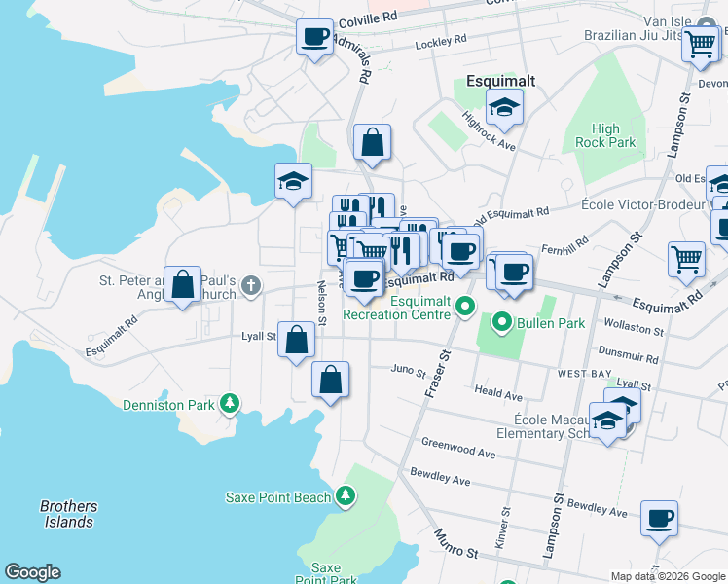This screenshot has width=728, height=584.
Task: Select the cart marker east of Lampson St
Action: [x=686, y=263]
